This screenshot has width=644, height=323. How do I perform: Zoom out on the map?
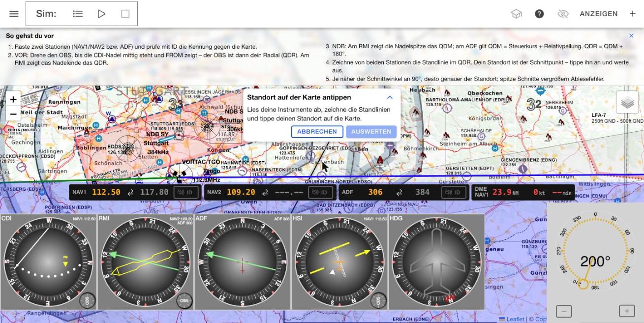(x=13, y=114)
